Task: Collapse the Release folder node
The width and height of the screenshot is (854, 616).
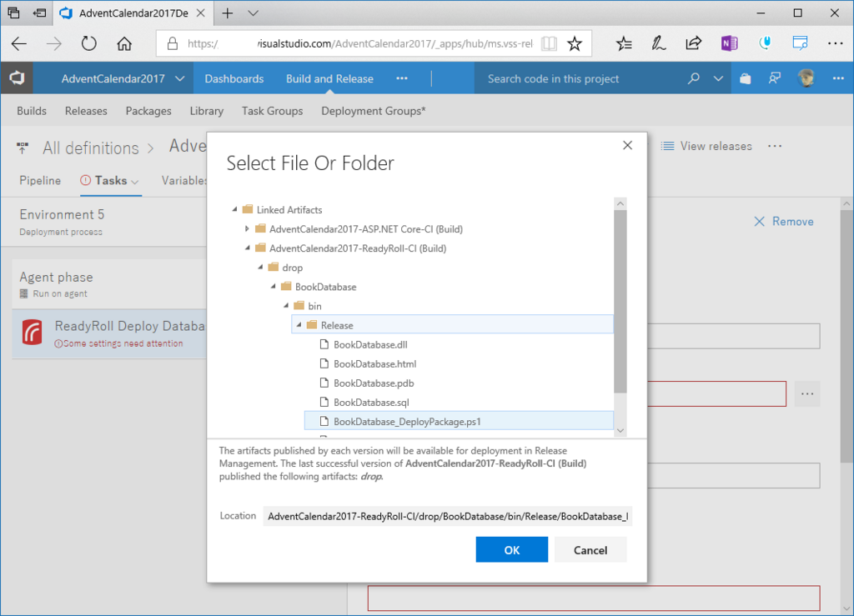Action: click(x=299, y=325)
